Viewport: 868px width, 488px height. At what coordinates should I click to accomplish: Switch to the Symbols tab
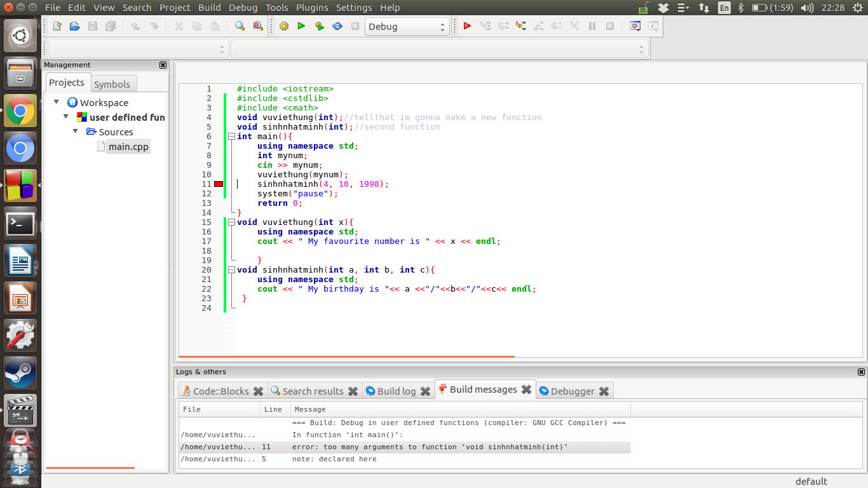(x=112, y=84)
